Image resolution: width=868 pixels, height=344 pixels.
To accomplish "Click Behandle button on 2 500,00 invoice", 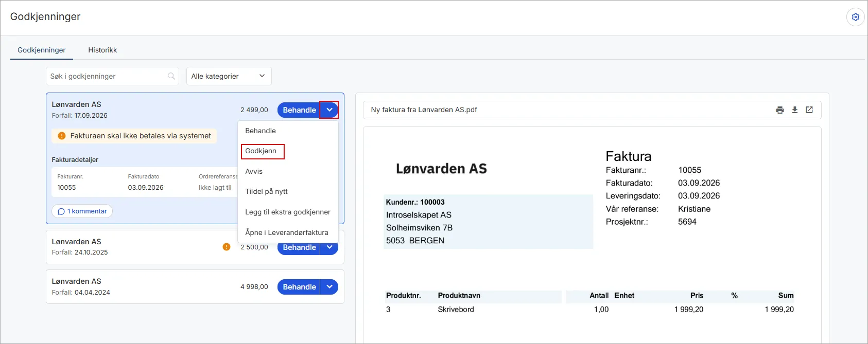I will click(x=299, y=248).
